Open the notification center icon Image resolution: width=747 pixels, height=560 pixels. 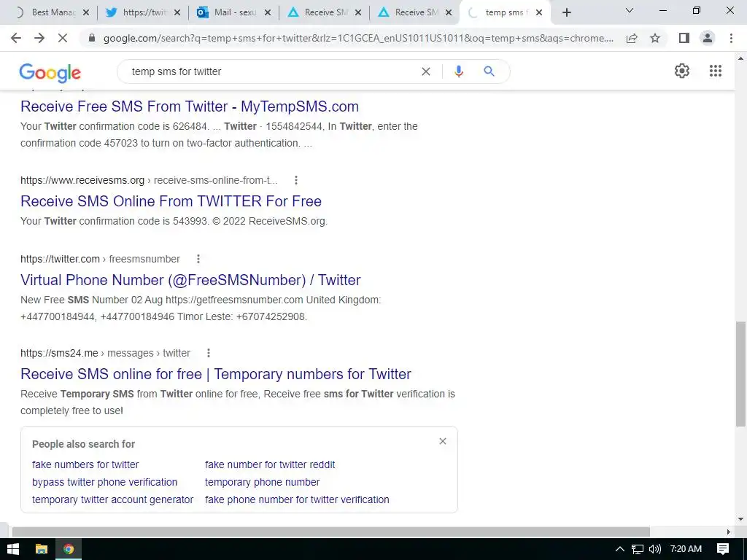pos(723,549)
